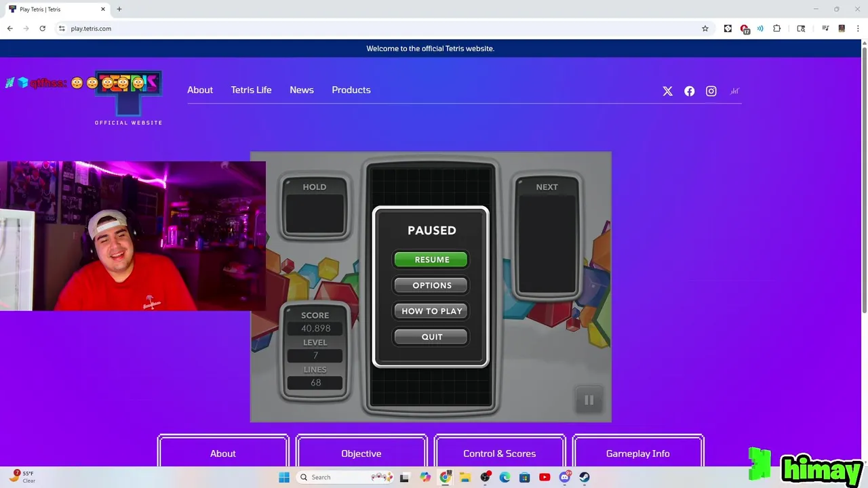
Task: Reload the page
Action: coord(42,28)
